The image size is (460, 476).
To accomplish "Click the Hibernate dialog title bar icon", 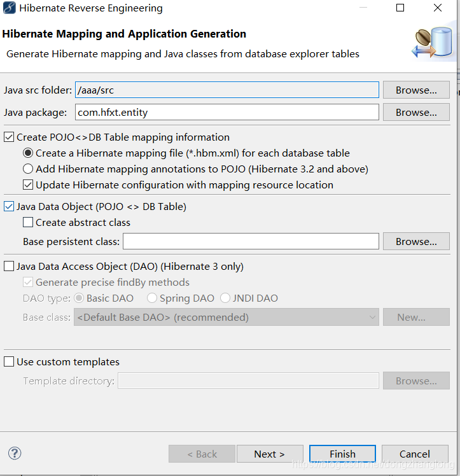I will [9, 8].
